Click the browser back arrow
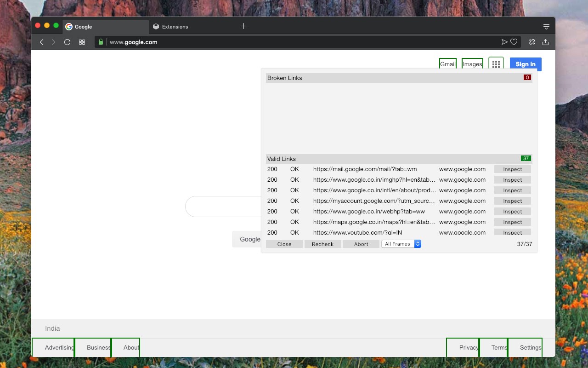The height and width of the screenshot is (368, 588). (x=41, y=42)
